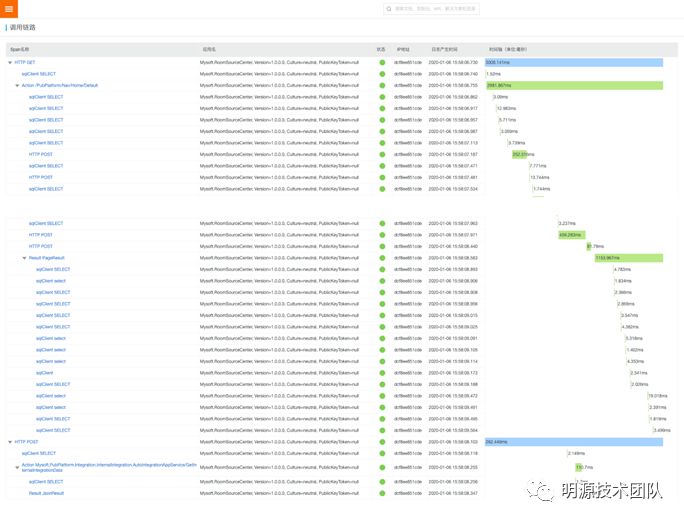This screenshot has width=684, height=521.
Task: Click status dot in the 242.449ms HTTP POST row
Action: [382, 441]
